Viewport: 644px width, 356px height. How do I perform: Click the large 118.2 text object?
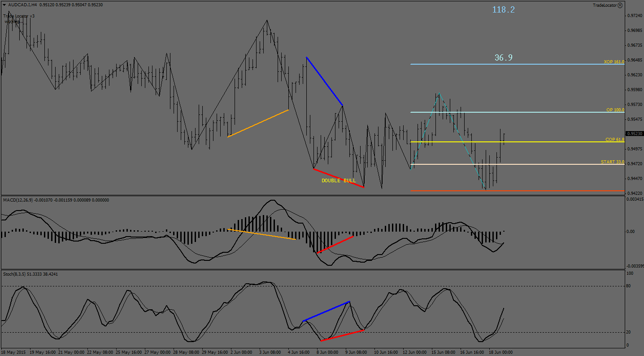click(503, 9)
